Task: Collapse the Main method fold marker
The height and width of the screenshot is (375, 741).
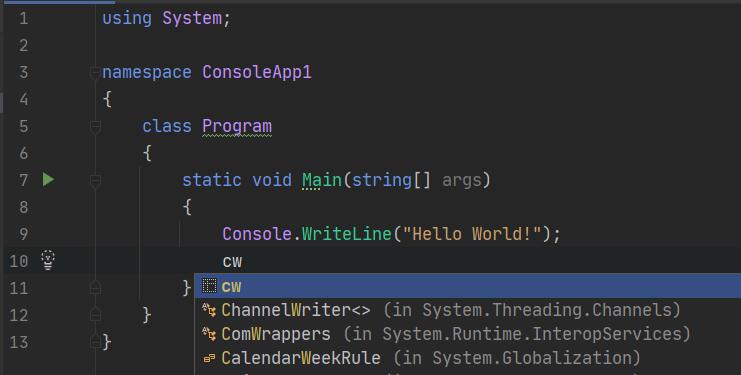Action: coord(95,180)
